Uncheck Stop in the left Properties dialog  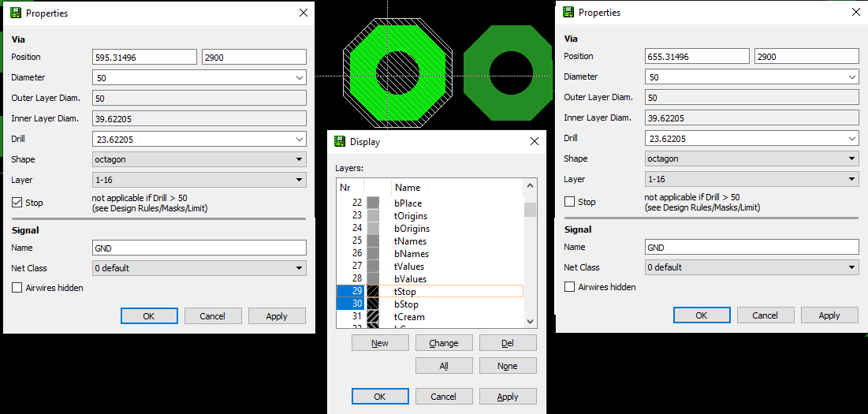click(17, 203)
